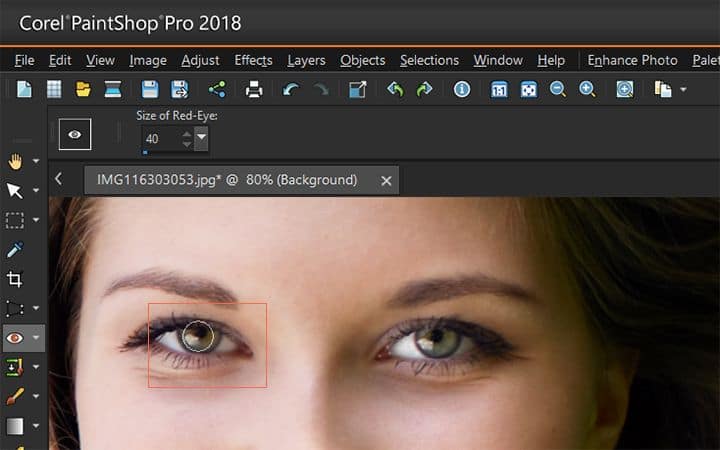Open the Objects menu
Image resolution: width=720 pixels, height=450 pixels.
tap(363, 60)
